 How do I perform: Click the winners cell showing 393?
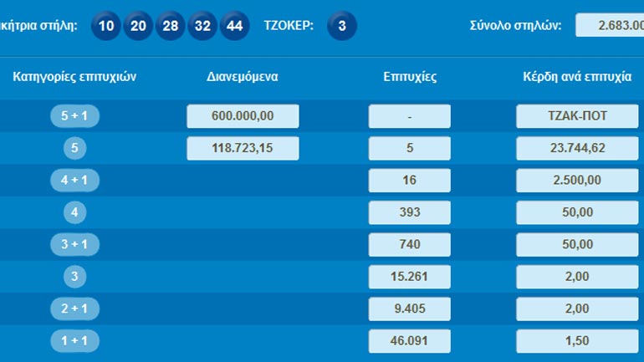(410, 212)
